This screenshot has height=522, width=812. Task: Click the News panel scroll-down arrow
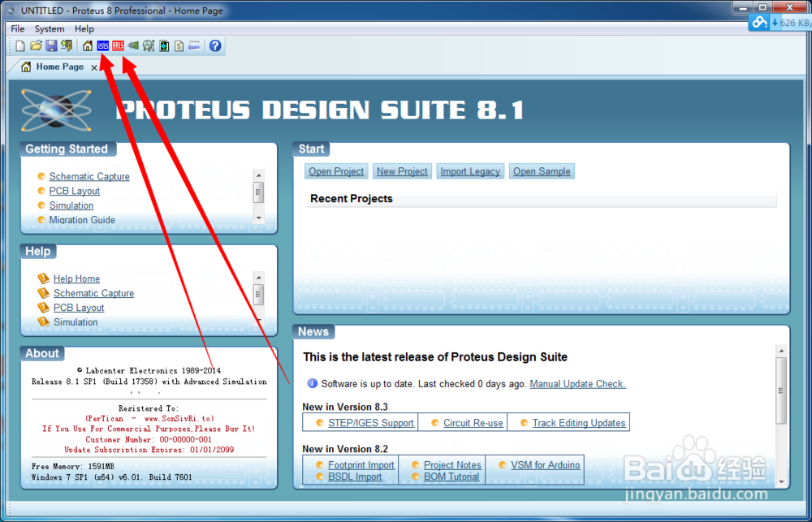coord(781,481)
